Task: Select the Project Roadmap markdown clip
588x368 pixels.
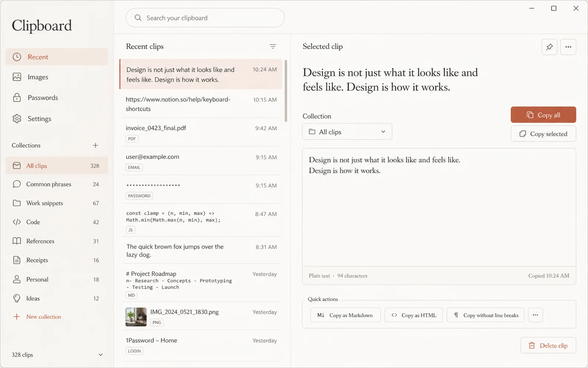Action: click(201, 283)
